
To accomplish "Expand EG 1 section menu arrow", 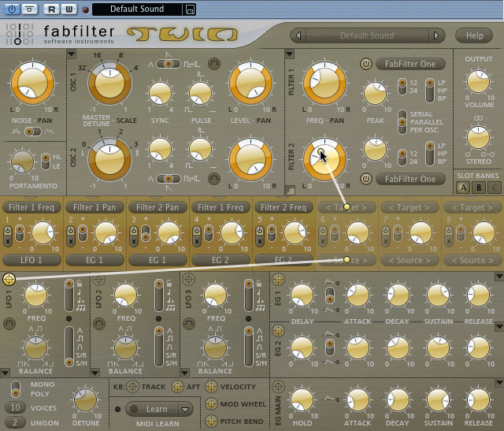I will point(499,277).
